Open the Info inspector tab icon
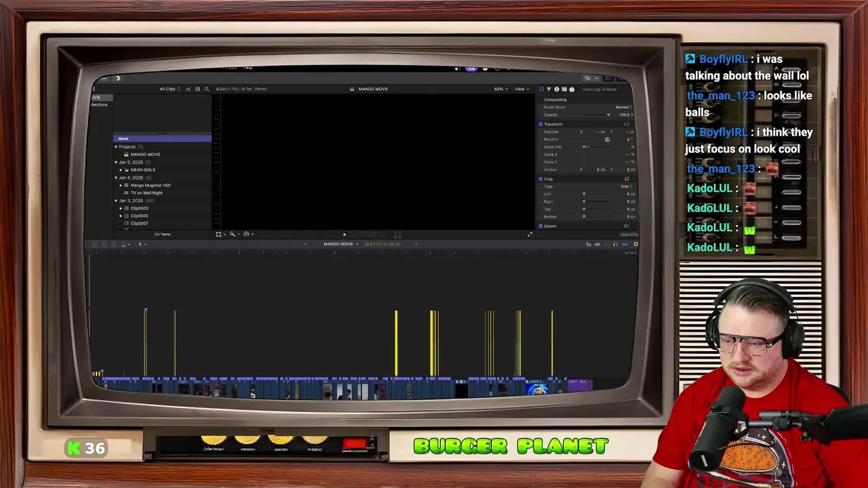The height and width of the screenshot is (488, 868). pos(557,89)
